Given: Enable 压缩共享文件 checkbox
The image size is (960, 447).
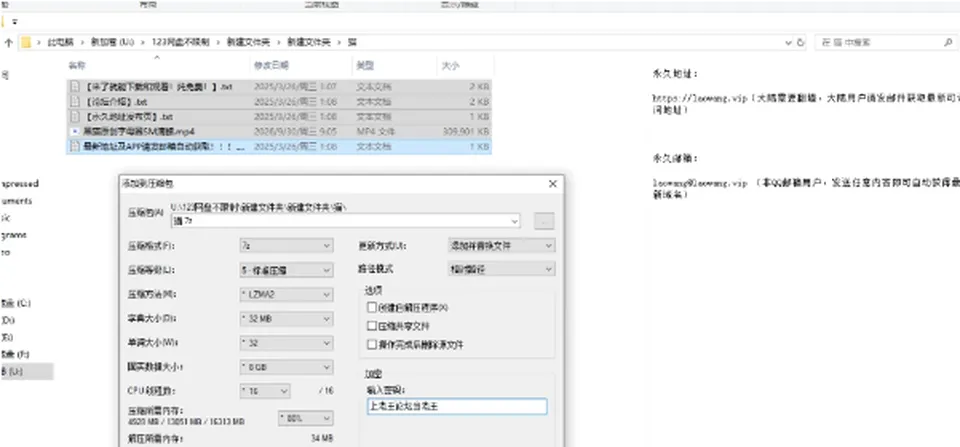Looking at the screenshot, I should point(371,326).
